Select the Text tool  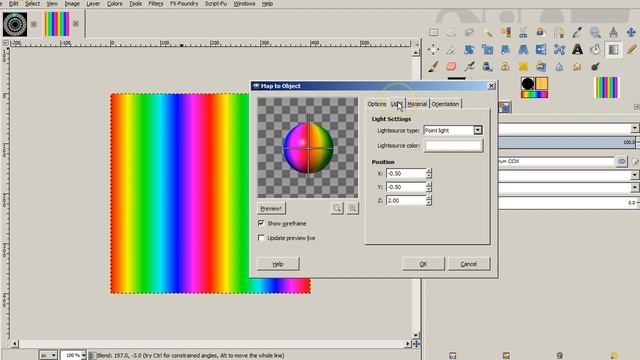[x=577, y=49]
